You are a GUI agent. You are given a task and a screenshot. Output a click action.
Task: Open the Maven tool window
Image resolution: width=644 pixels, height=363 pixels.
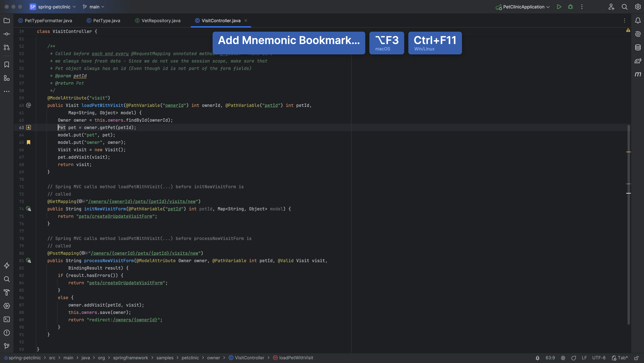click(638, 74)
